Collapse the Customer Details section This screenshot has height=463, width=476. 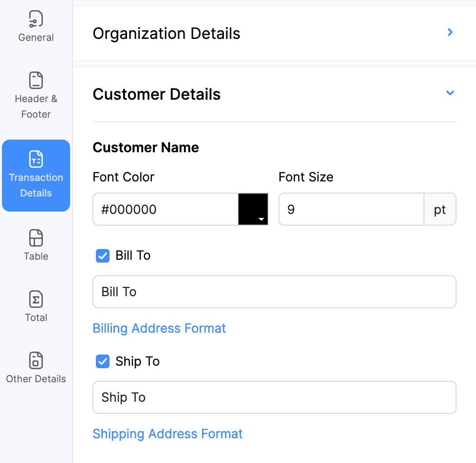(x=450, y=93)
